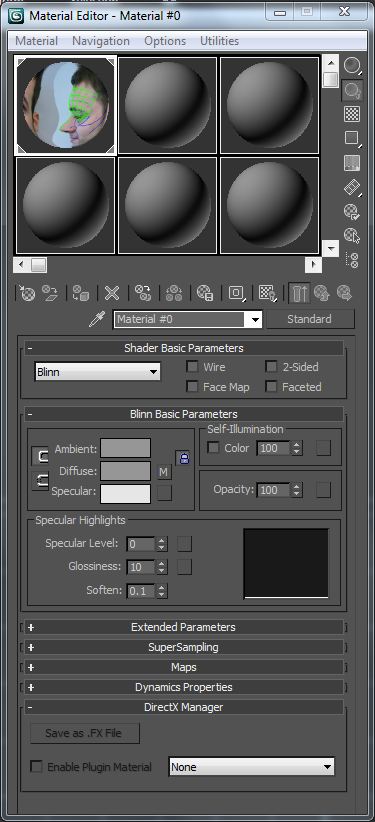This screenshot has height=822, width=375.
Task: Click the Get Material icon
Action: click(26, 293)
